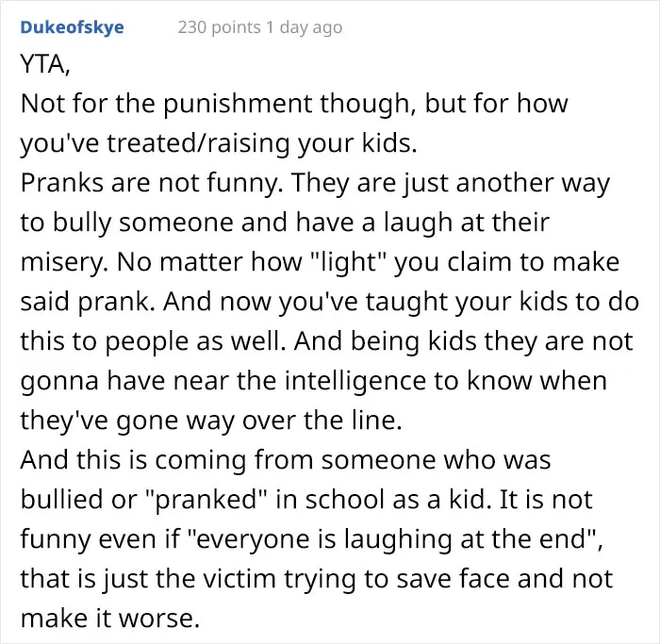The width and height of the screenshot is (660, 644).
Task: Click the words 'to bully someone'
Action: (126, 223)
